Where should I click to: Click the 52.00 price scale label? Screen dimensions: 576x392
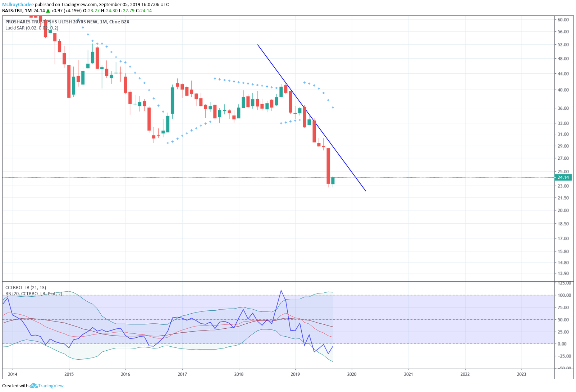pyautogui.click(x=563, y=45)
